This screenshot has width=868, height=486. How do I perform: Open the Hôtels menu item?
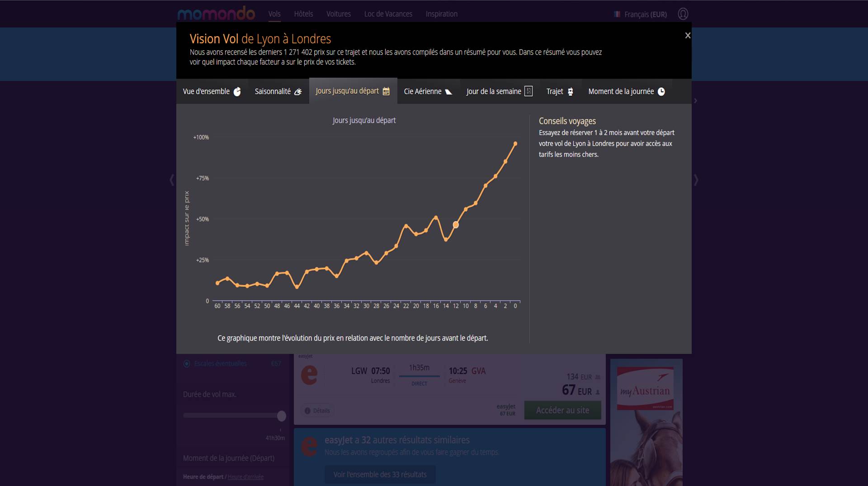[x=303, y=14]
